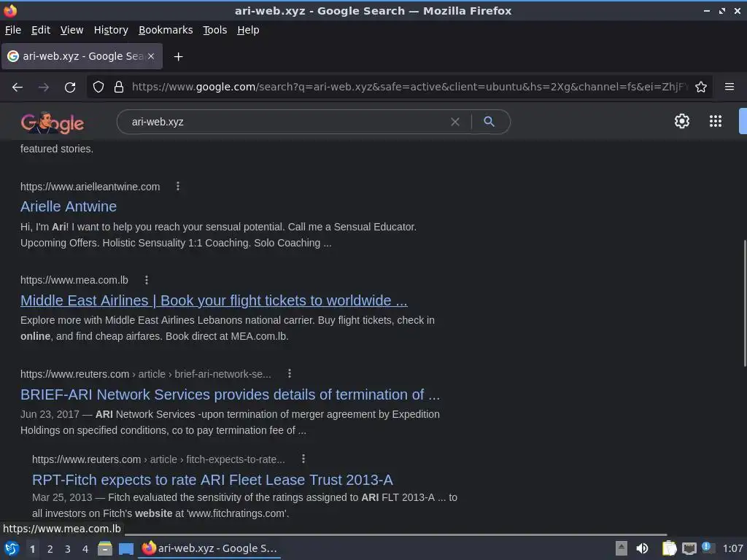Bookmark this page with the star
The image size is (747, 560).
coord(701,87)
